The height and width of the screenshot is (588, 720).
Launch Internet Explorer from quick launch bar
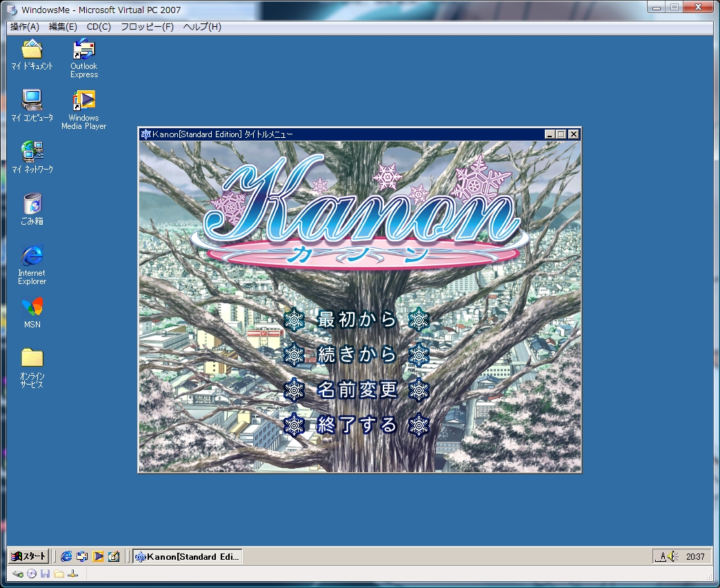(67, 556)
